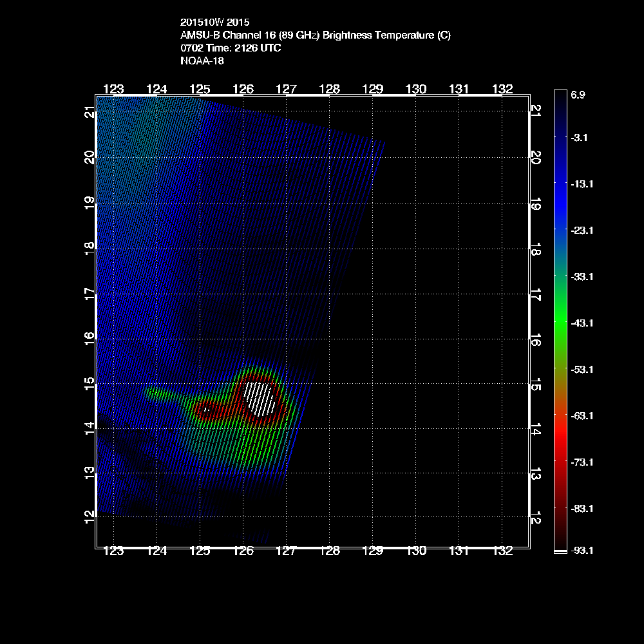Viewport: 644px width, 644px height.
Task: Select the -13.1 blue colorbar label
Action: pos(582,184)
